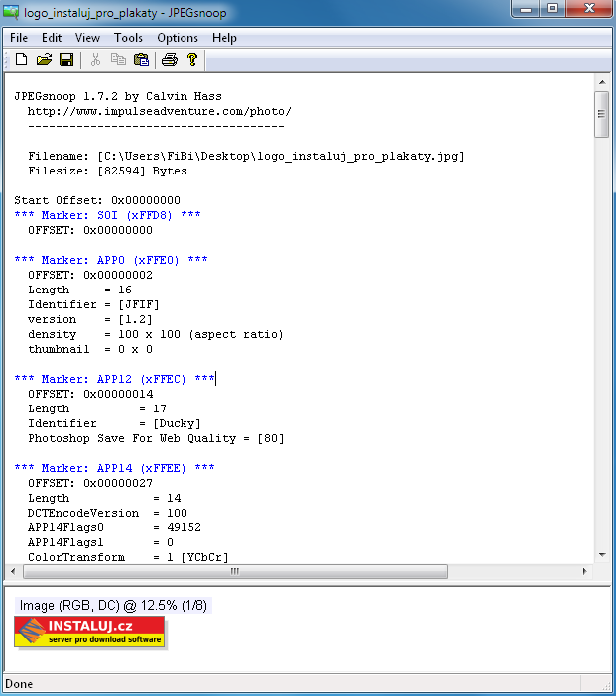Save log with the floppy disk icon

click(66, 59)
